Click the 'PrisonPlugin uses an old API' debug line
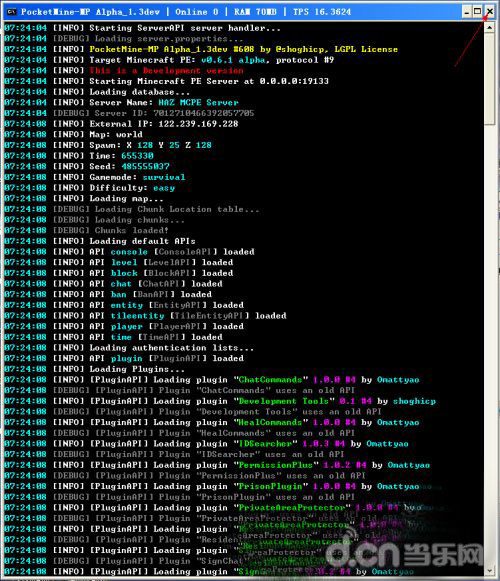 click(180, 497)
